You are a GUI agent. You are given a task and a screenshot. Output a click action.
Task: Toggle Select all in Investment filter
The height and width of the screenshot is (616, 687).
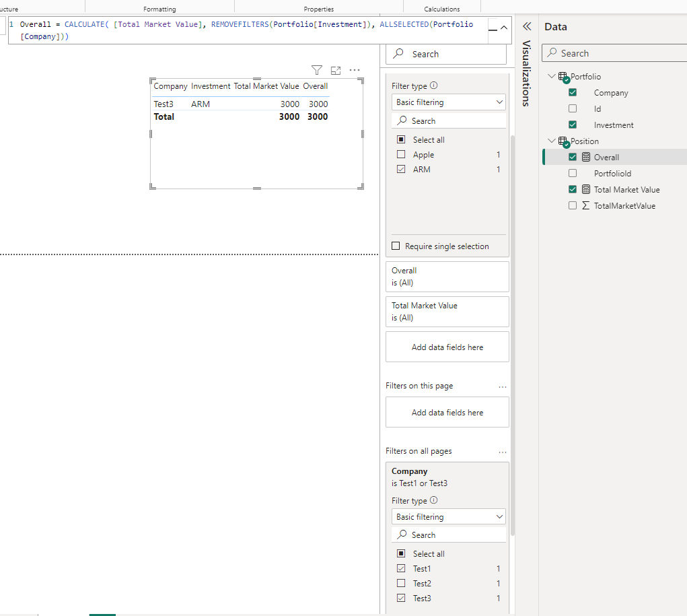[x=401, y=139]
